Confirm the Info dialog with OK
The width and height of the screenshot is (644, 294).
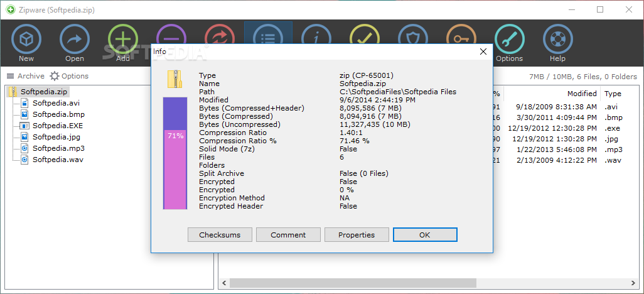pos(425,235)
